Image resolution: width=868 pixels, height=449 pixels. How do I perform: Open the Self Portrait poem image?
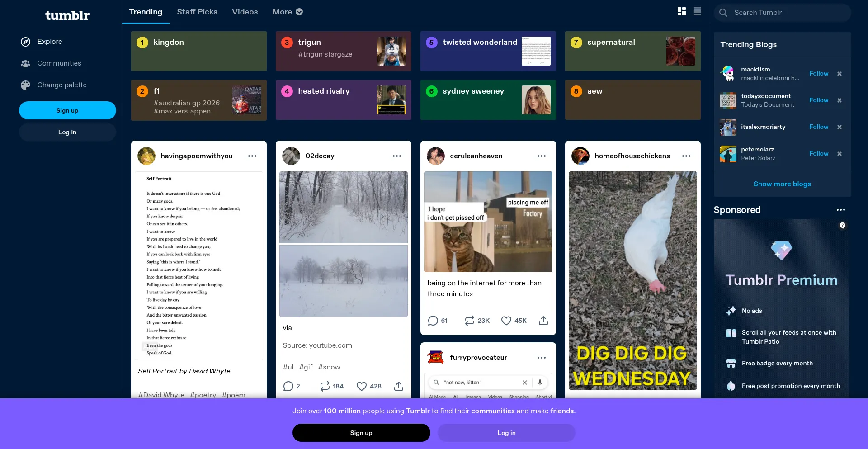pyautogui.click(x=199, y=266)
